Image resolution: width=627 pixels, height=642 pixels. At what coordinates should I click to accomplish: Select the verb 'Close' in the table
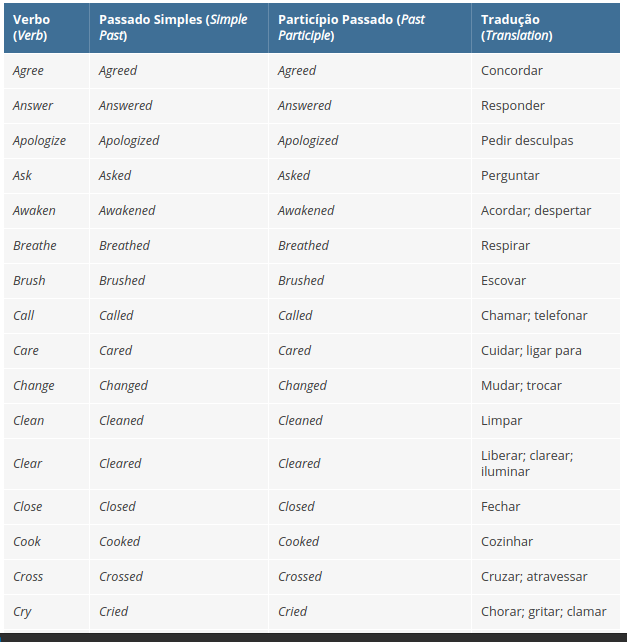click(x=28, y=507)
